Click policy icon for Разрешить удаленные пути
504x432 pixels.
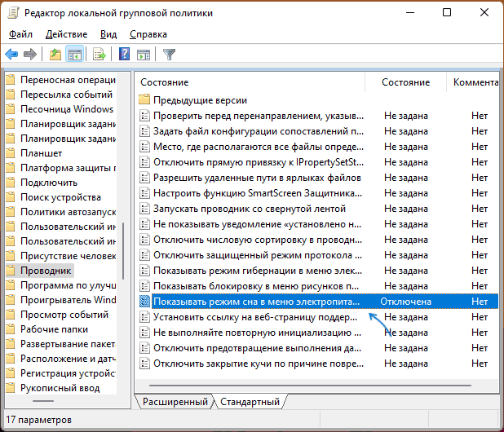(x=145, y=178)
